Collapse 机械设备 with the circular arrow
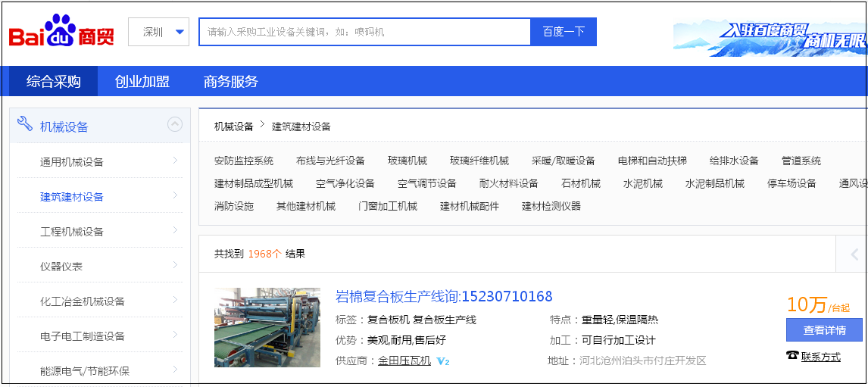 pyautogui.click(x=174, y=125)
